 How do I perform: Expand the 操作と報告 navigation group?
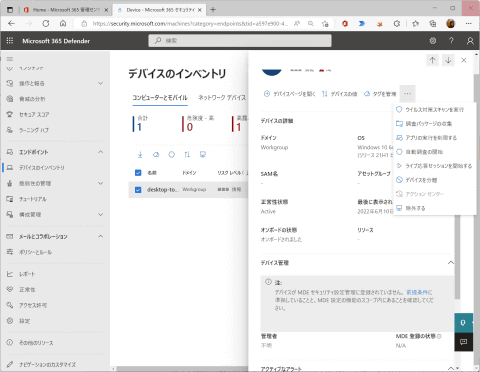coord(100,83)
